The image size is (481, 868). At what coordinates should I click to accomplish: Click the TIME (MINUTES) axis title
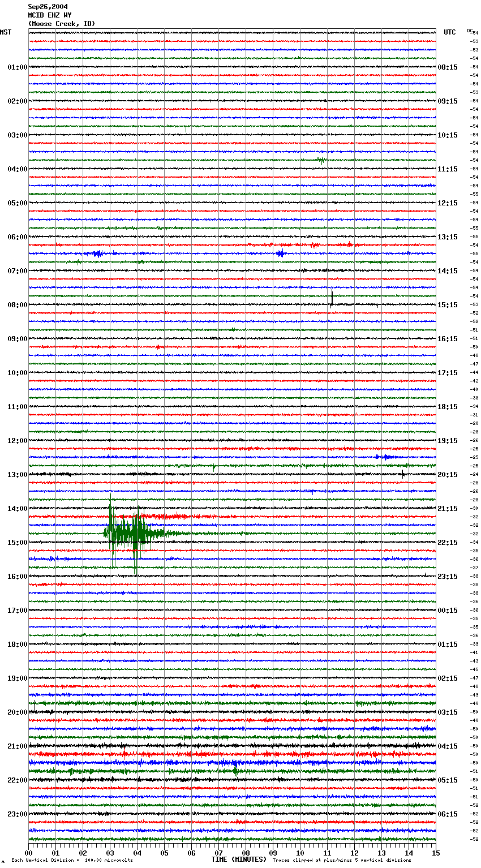pos(239,860)
